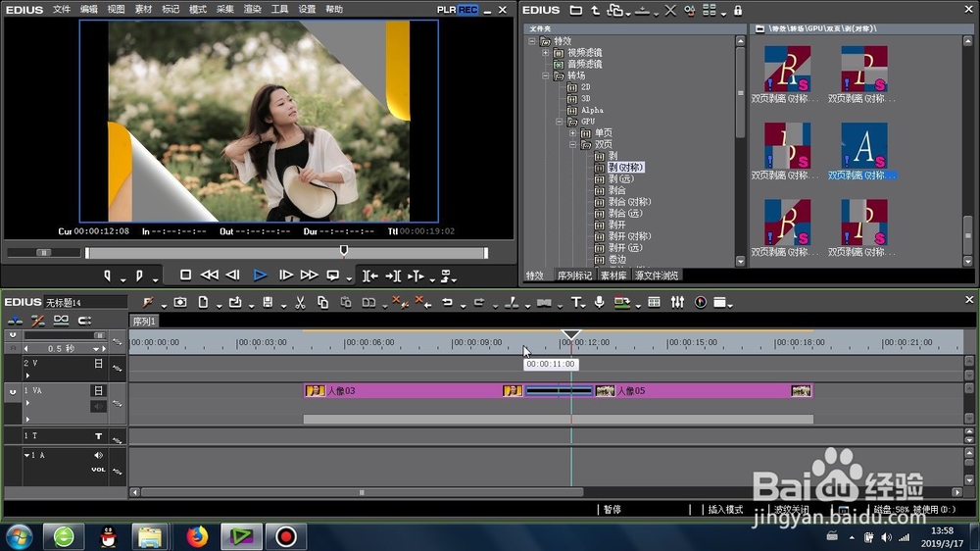The height and width of the screenshot is (551, 980).
Task: Switch to the 序列标记 tab
Action: tap(574, 275)
